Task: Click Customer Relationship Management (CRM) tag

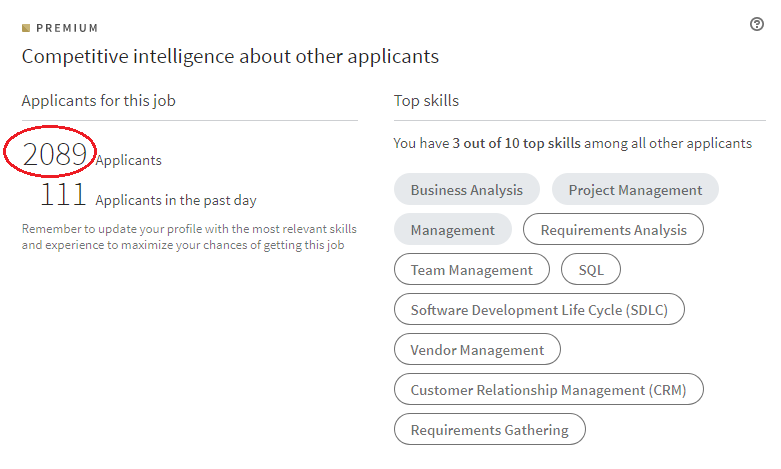Action: pos(548,389)
